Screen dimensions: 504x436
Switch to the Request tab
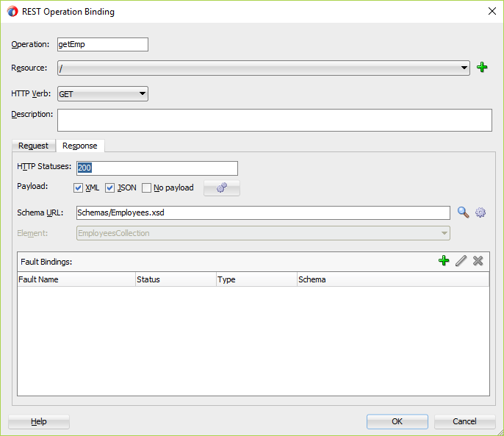(34, 146)
